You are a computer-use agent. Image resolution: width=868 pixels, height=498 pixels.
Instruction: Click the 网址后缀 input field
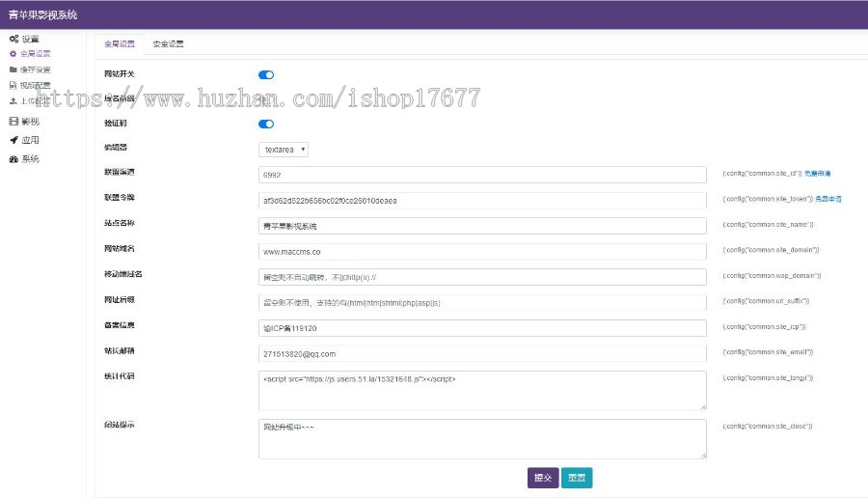click(x=482, y=302)
